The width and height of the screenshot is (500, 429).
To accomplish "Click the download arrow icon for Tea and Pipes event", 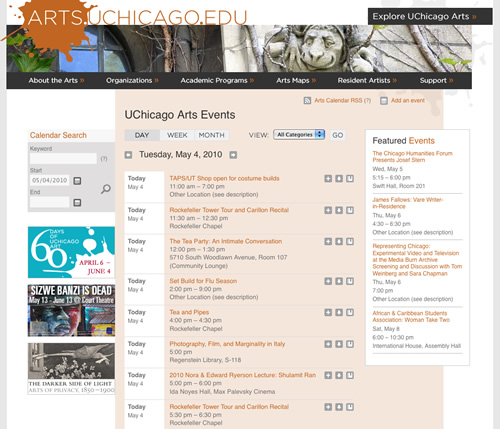I will 339,312.
